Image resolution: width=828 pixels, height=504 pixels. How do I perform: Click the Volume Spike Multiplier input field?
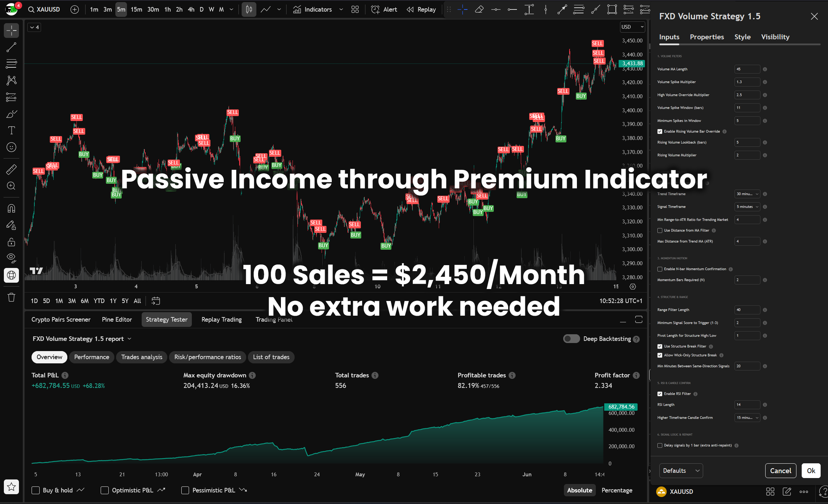coord(747,82)
